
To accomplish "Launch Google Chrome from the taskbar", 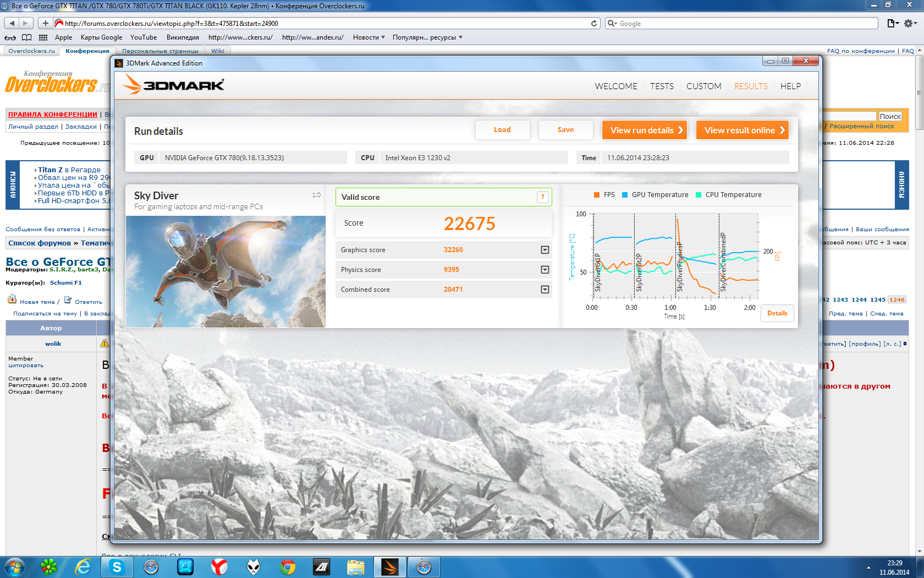I will click(288, 567).
